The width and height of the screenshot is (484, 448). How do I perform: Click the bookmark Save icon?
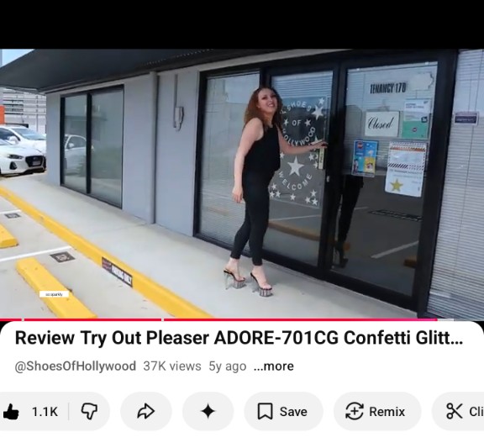coord(265,411)
